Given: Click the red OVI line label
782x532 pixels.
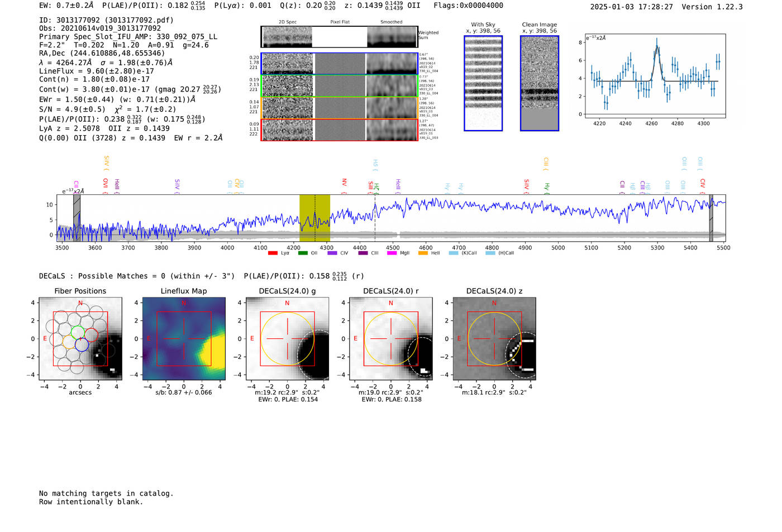Looking at the screenshot, I should coord(106,185).
